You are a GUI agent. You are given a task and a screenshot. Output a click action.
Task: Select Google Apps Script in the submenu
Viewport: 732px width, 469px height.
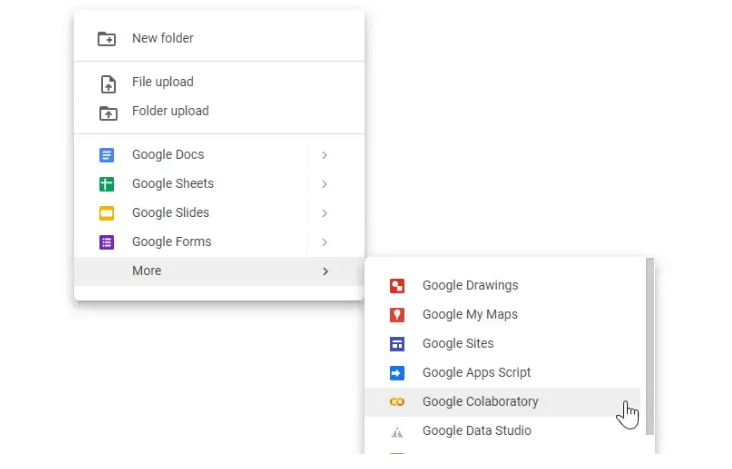(502, 373)
